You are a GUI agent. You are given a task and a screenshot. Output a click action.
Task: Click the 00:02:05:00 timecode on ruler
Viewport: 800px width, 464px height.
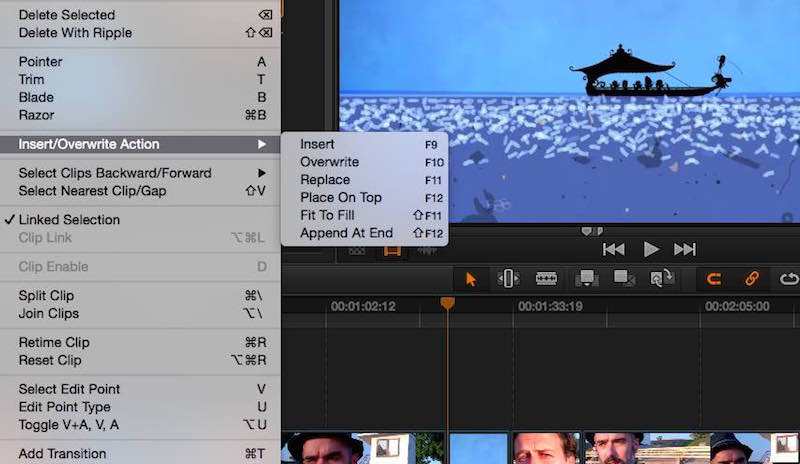[x=737, y=306]
